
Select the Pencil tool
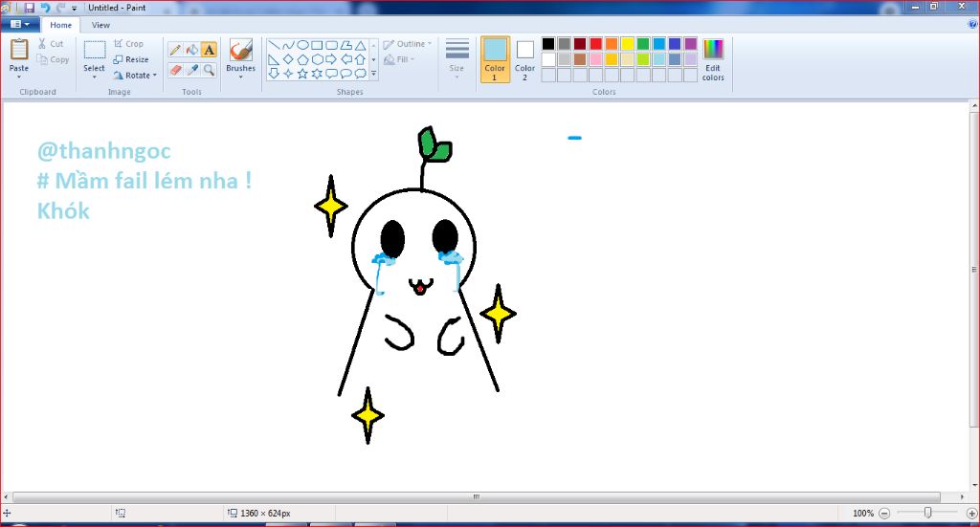[176, 50]
